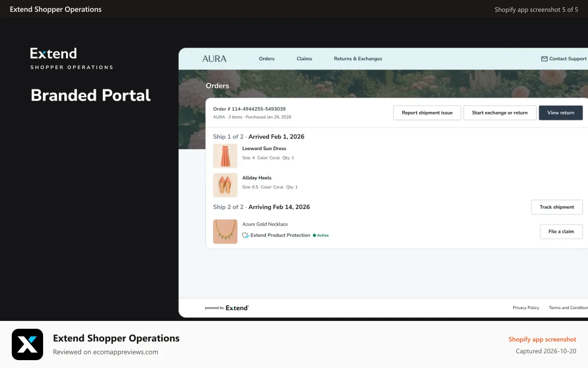
Task: Open the Orders tab
Action: coord(267,59)
